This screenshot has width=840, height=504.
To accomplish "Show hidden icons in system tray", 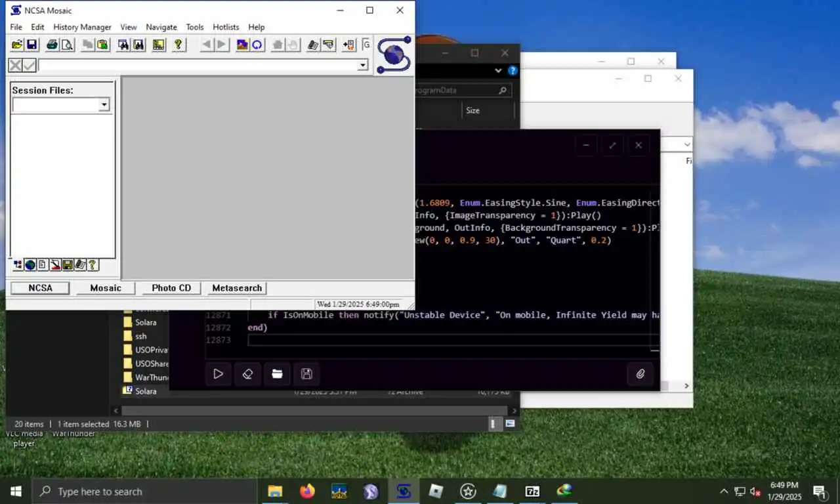I will (724, 491).
